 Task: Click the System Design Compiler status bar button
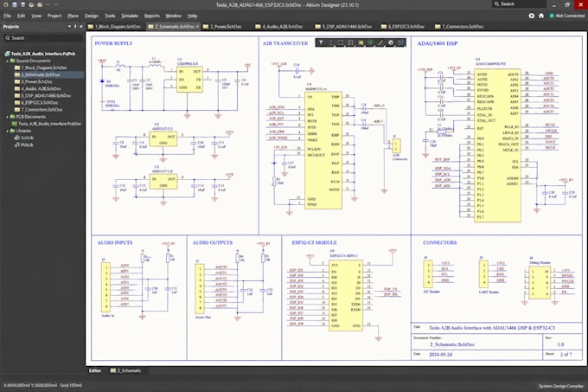(561, 386)
